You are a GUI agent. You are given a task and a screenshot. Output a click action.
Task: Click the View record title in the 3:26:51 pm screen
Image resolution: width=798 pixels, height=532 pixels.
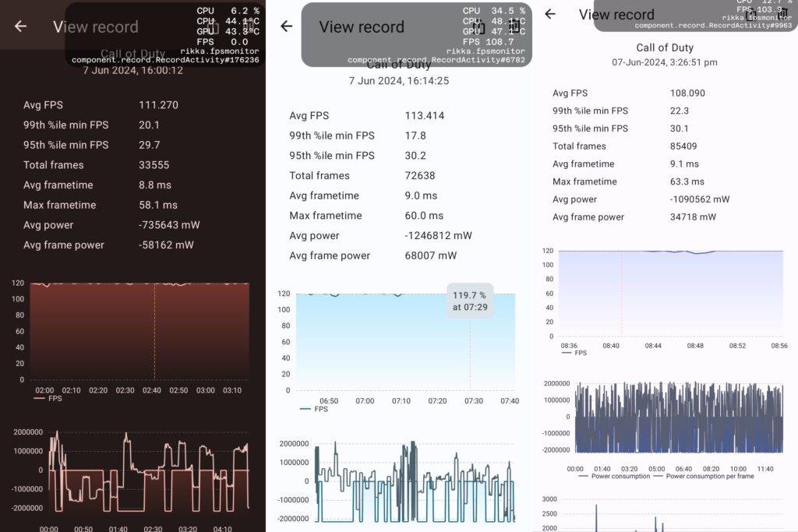616,14
